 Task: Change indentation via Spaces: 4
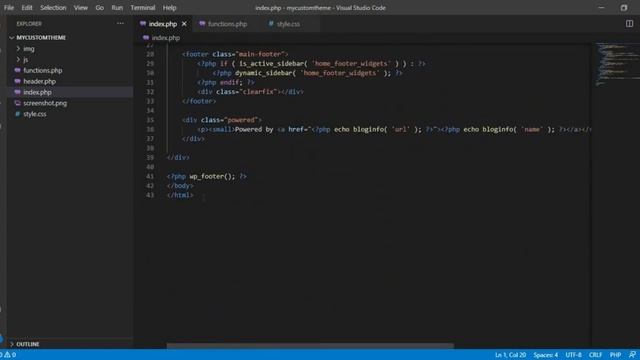coord(546,355)
